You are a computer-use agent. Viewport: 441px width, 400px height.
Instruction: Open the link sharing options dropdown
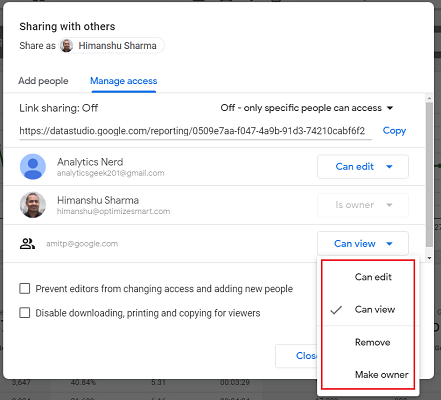(307, 108)
